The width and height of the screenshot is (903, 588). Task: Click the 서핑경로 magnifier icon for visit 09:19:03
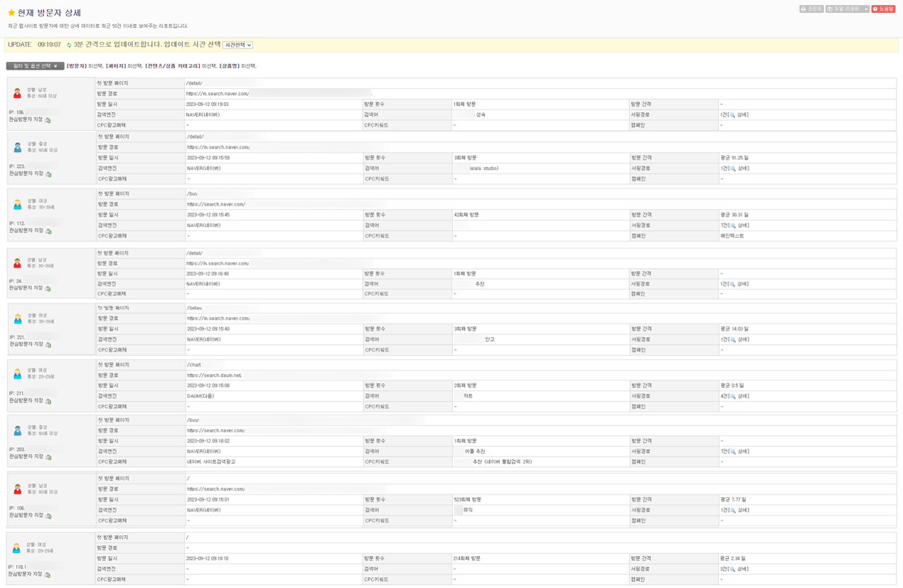click(x=732, y=114)
